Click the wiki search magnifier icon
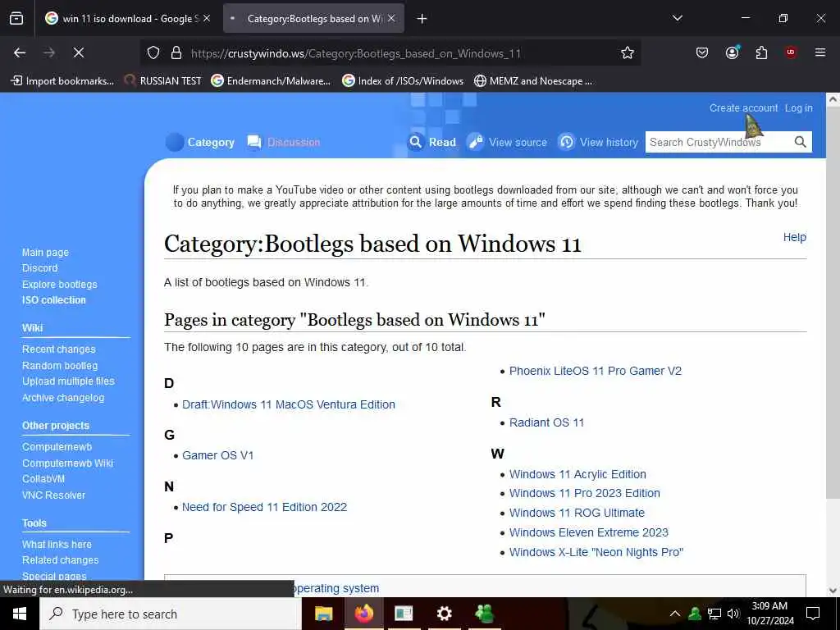 (801, 142)
